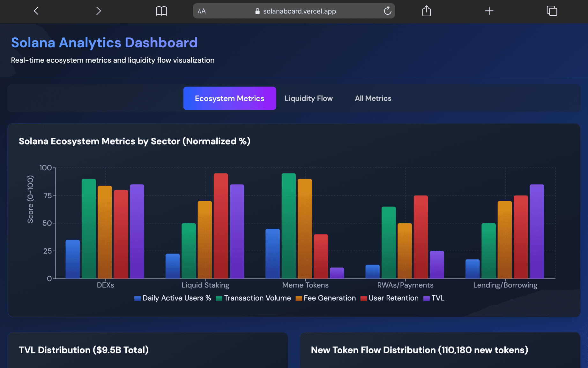
Task: Toggle the Daily Active Users % legend item
Action: point(172,298)
